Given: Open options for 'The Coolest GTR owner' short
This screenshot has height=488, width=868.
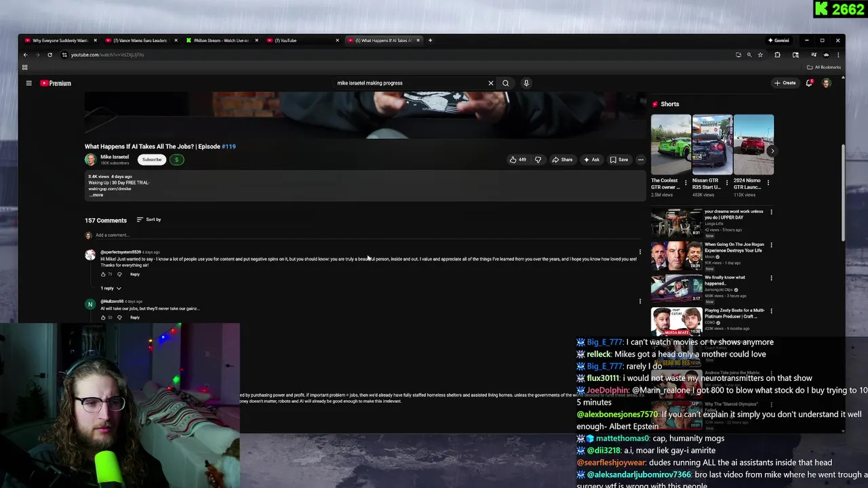Looking at the screenshot, I should [686, 183].
